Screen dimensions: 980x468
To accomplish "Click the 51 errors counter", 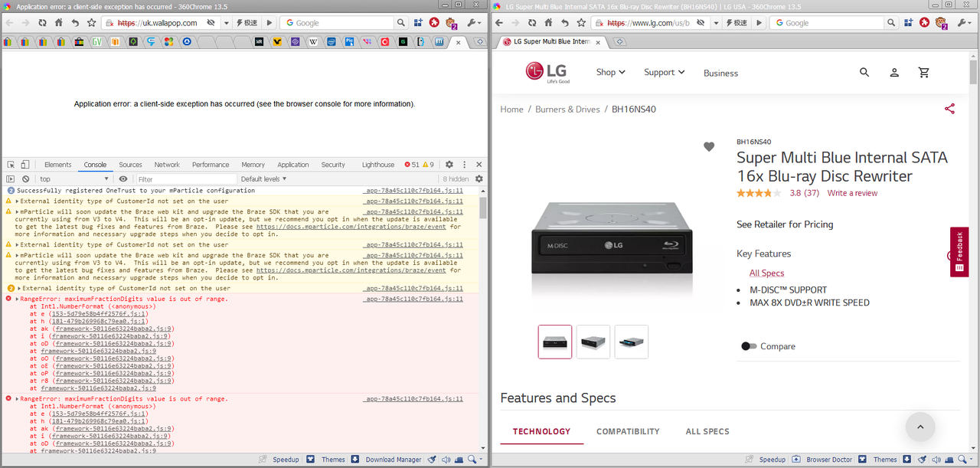I will pos(412,165).
